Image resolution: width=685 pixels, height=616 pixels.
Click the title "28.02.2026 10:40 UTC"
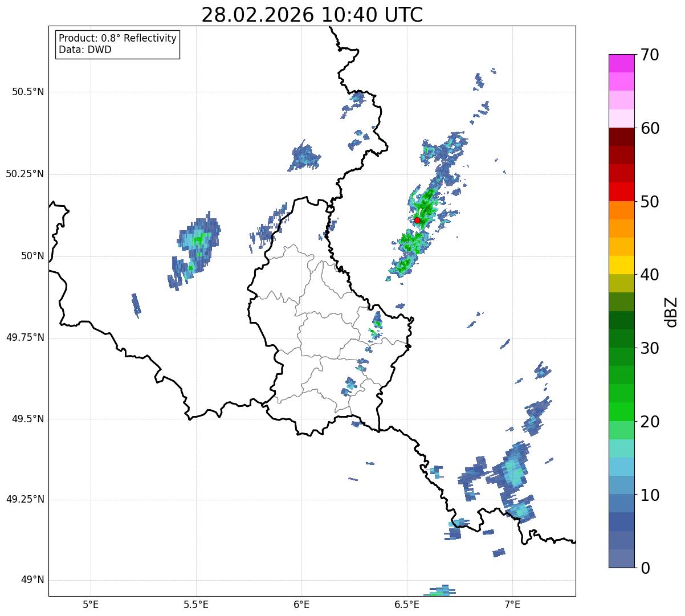tap(312, 14)
